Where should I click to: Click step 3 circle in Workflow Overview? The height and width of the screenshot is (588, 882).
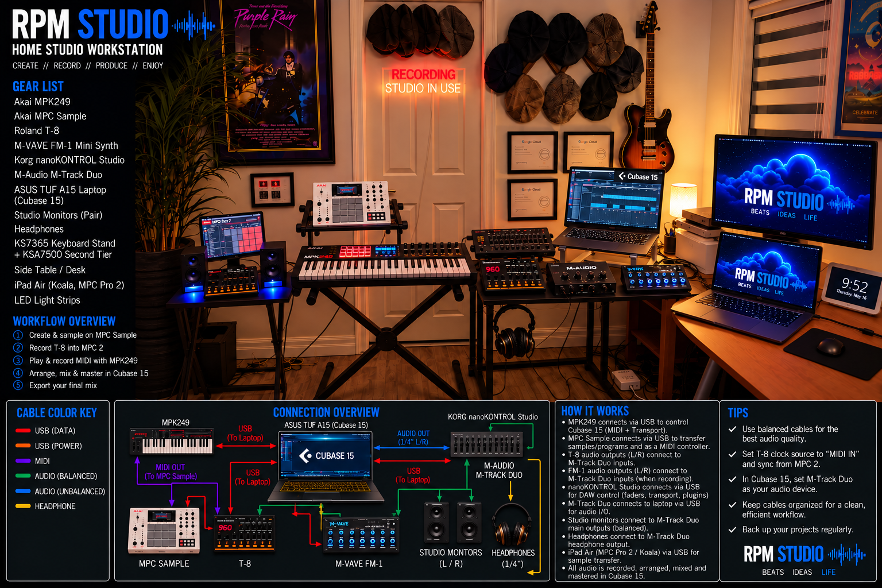click(x=18, y=360)
